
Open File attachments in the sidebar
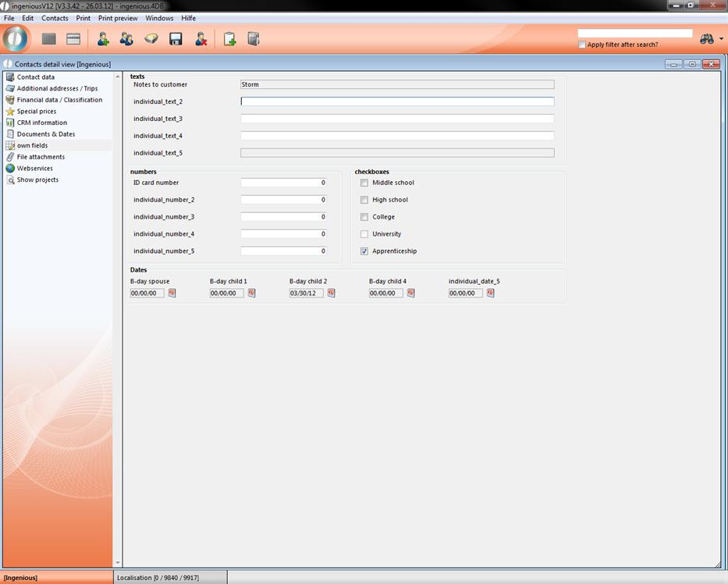click(41, 157)
